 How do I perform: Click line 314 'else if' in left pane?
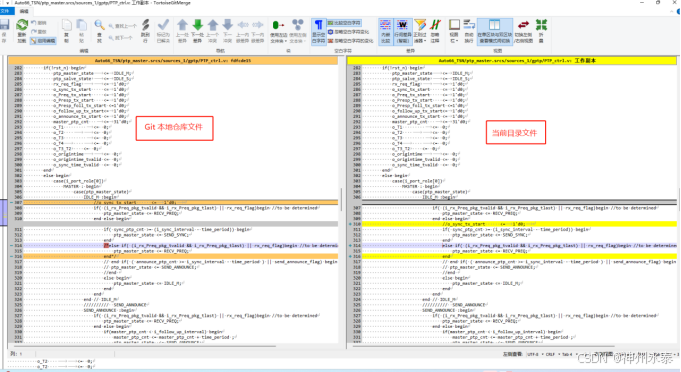click(x=180, y=246)
